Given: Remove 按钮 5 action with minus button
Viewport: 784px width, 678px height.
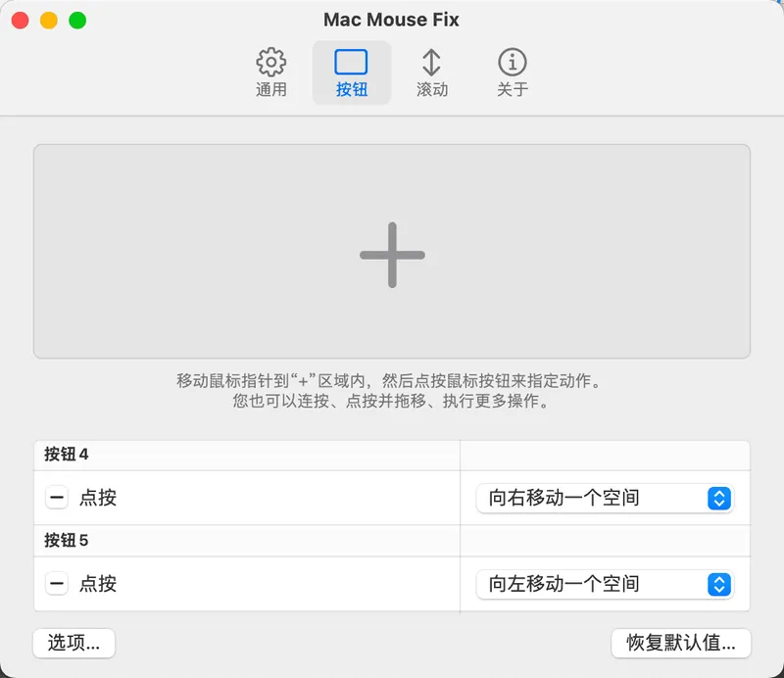Looking at the screenshot, I should (57, 584).
